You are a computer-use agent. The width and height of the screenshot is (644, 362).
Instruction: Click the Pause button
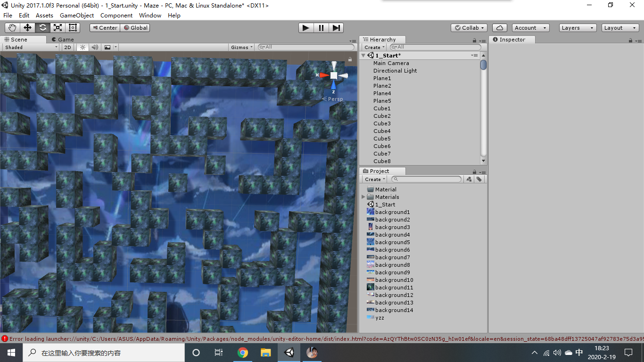pyautogui.click(x=321, y=28)
